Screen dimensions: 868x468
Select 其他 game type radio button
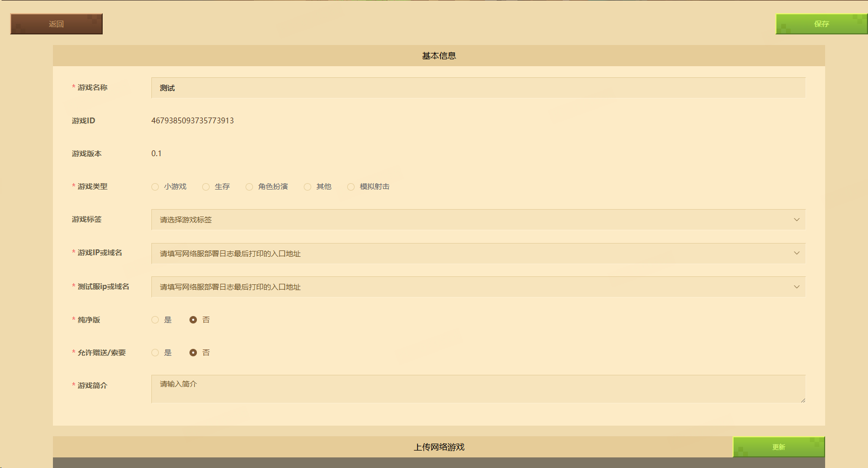[308, 187]
